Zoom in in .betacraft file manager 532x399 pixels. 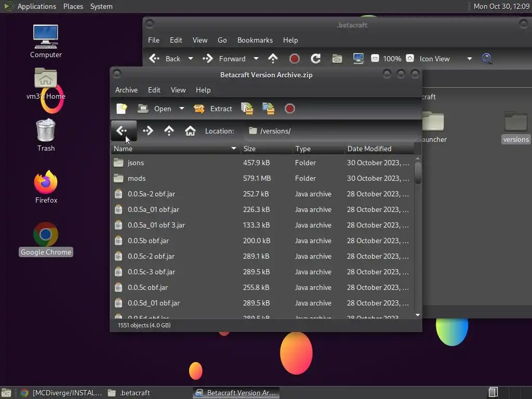pyautogui.click(x=410, y=58)
